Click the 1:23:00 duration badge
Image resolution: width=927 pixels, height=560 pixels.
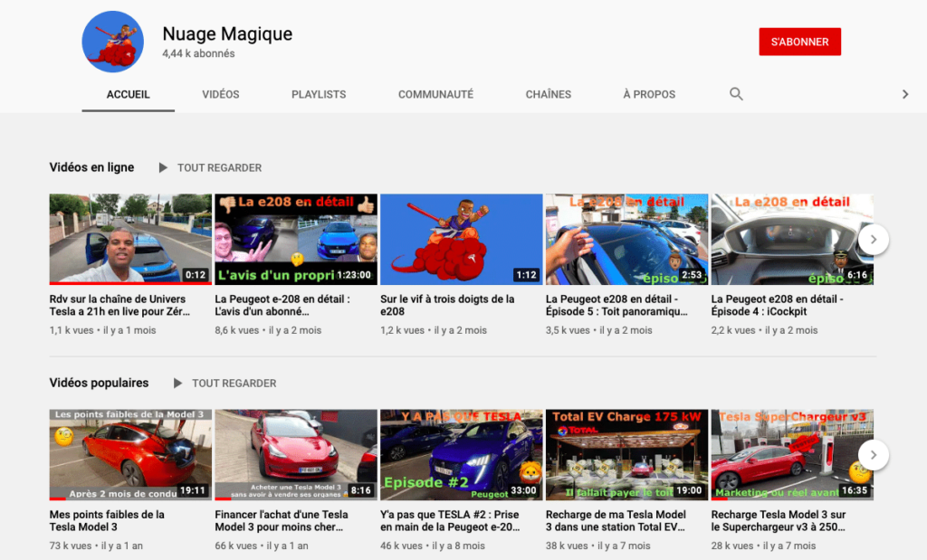point(354,275)
